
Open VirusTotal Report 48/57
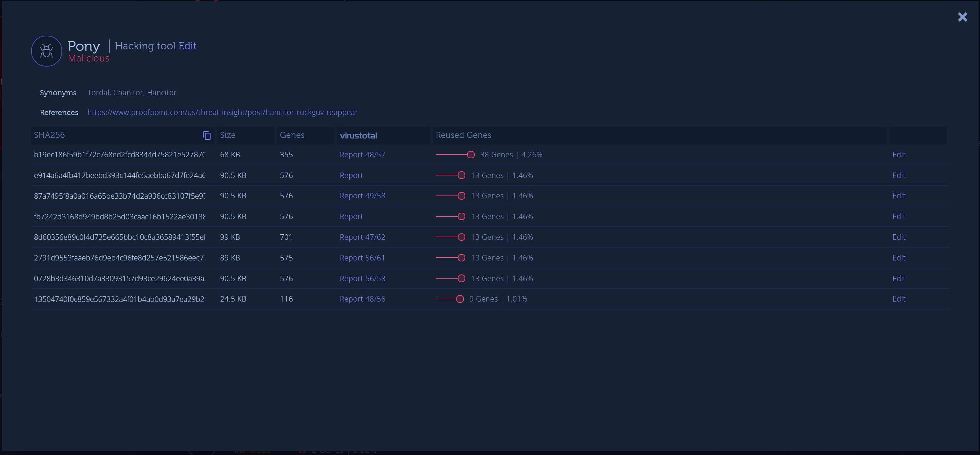pyautogui.click(x=362, y=154)
